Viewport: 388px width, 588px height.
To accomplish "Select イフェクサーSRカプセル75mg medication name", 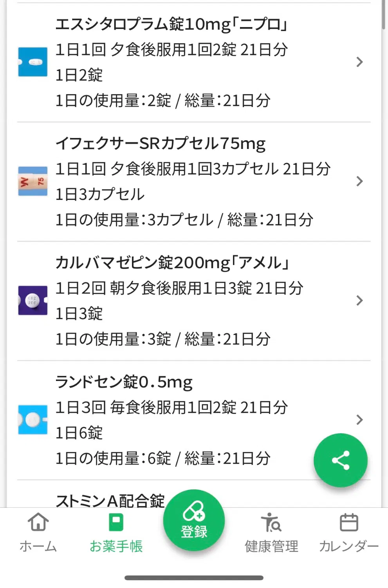I will [161, 143].
